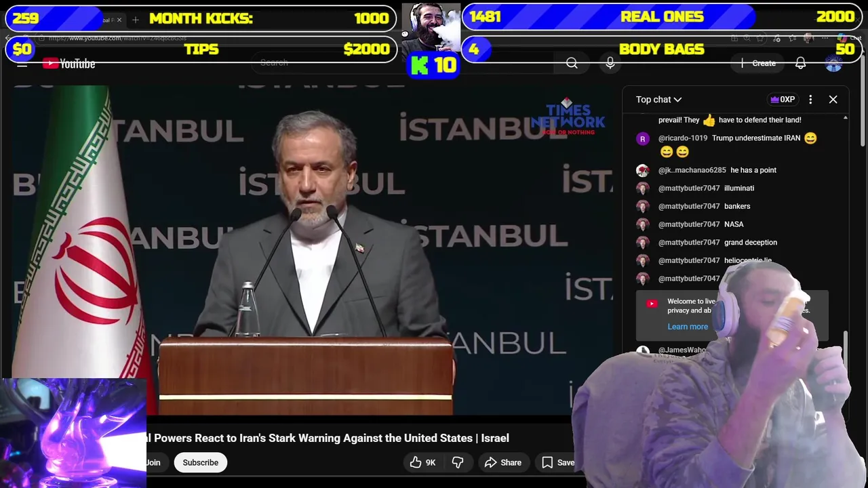Dislike the video with thumbs down

pyautogui.click(x=458, y=462)
